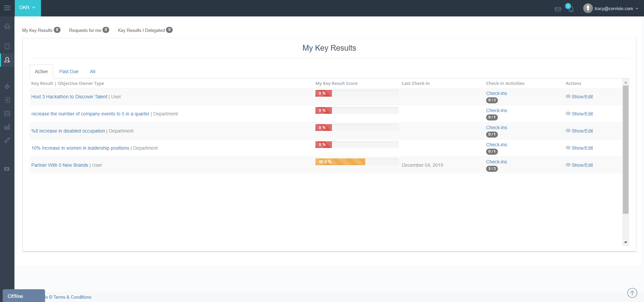This screenshot has height=302, width=644.
Task: Click My Key Result Score column header
Action: (336, 84)
